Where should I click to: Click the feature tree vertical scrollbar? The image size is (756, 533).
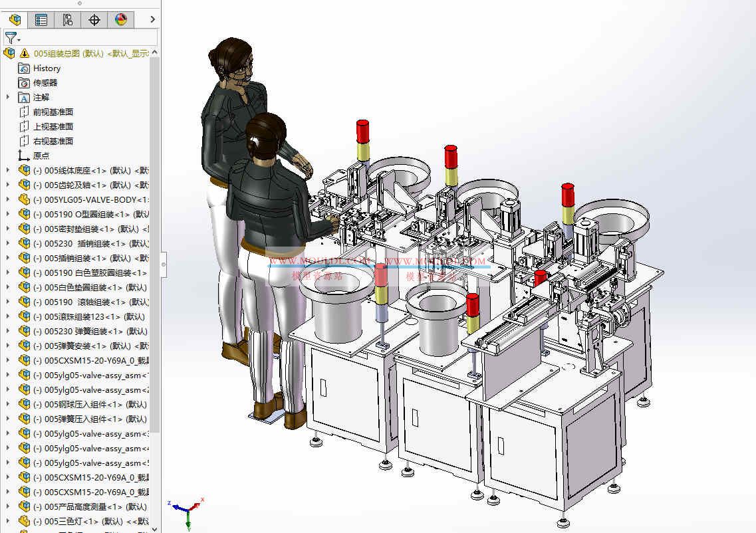tap(155, 266)
